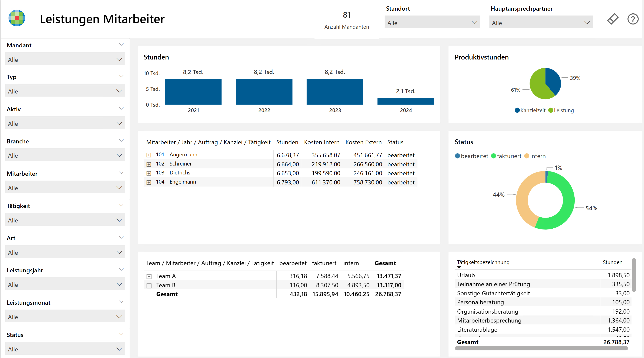
Task: Collapse the Aktiv slicer header chevron
Action: 121,109
